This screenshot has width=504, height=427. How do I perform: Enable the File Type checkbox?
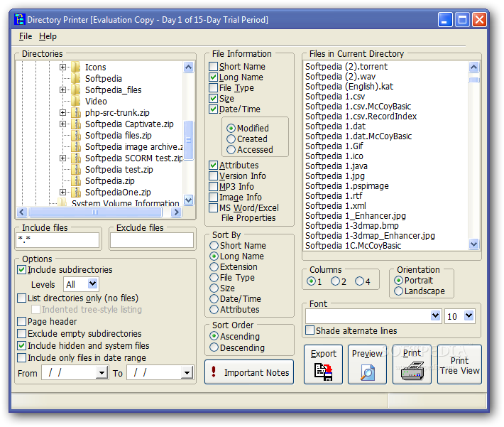pos(213,87)
